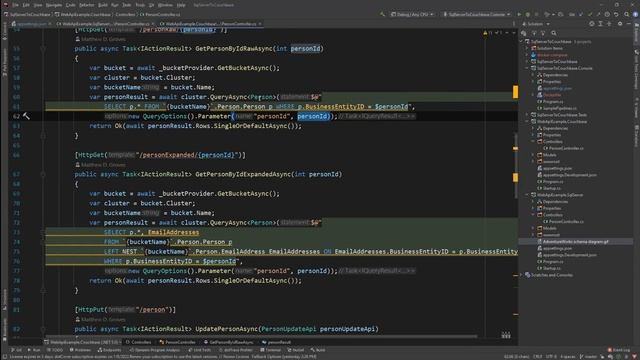Click the editor horizontal scrollbar
Screen dimensions: 640x360
261,337
